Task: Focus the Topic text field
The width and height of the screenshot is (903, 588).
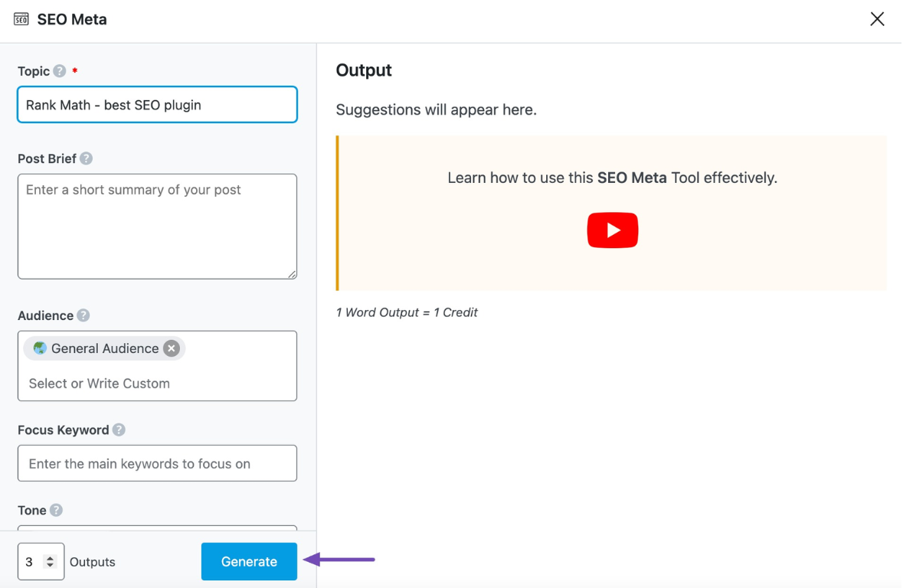Action: (157, 105)
